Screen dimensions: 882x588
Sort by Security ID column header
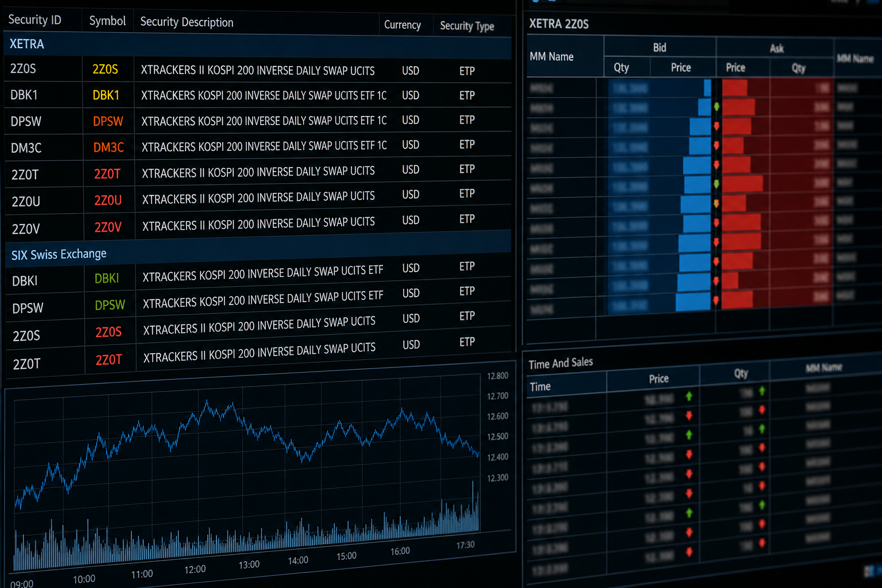coord(34,20)
